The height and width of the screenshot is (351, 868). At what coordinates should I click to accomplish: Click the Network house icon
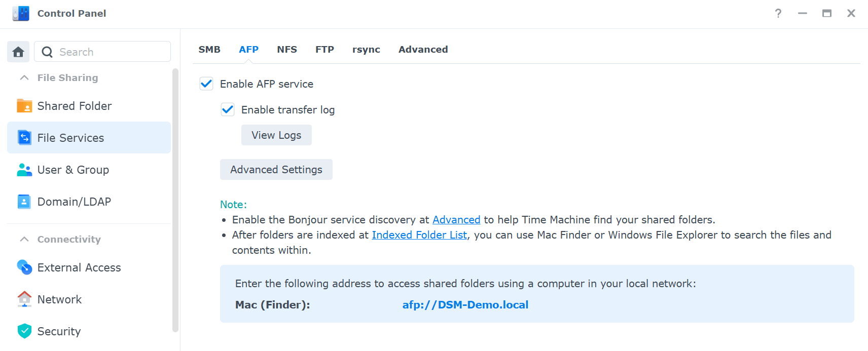point(24,299)
